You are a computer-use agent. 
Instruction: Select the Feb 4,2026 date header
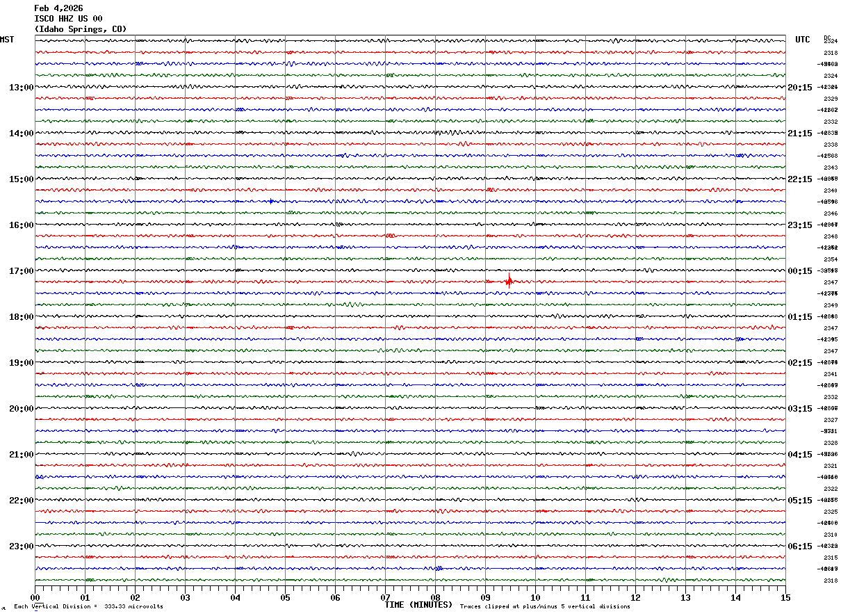pyautogui.click(x=58, y=8)
